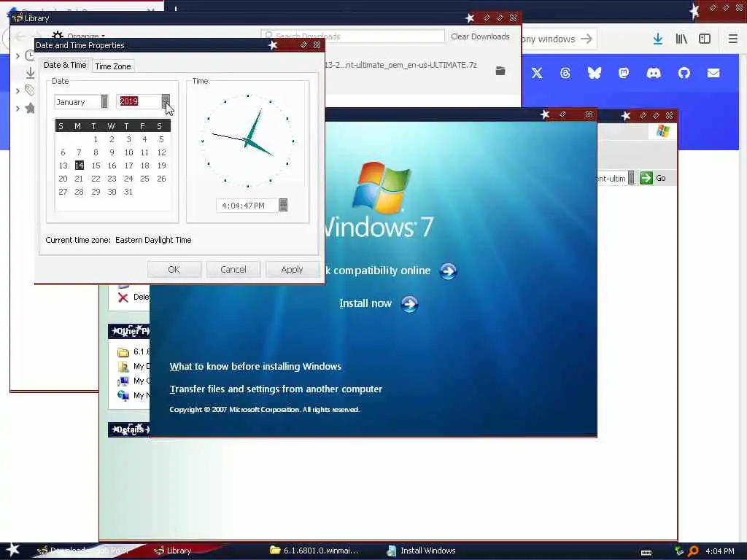Click What to know before installing Windows
The image size is (747, 560).
click(x=255, y=366)
